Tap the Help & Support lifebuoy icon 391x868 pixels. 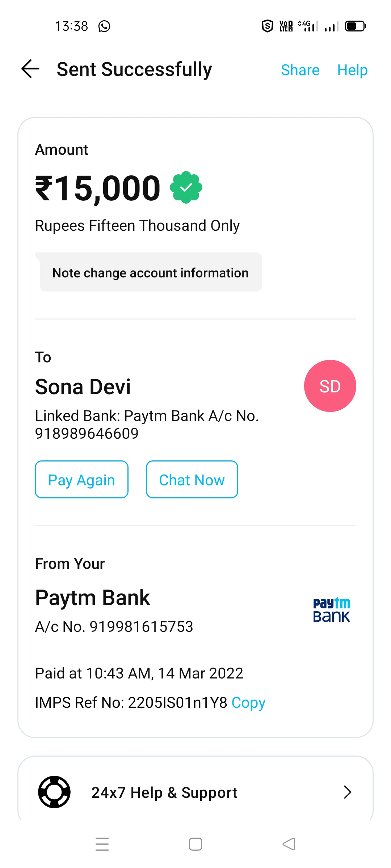tap(54, 792)
